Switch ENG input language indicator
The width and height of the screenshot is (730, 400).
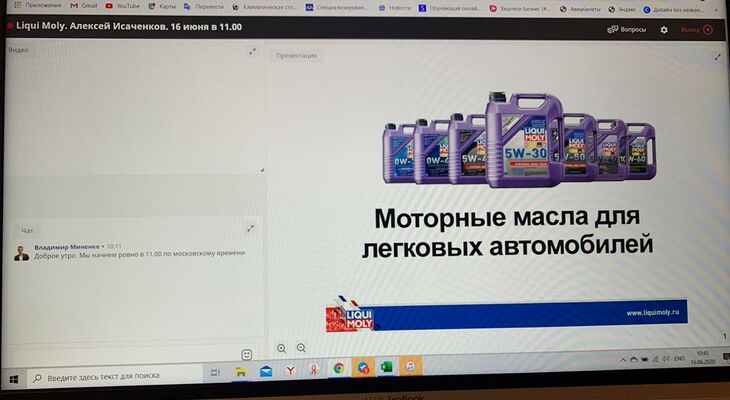[680, 358]
